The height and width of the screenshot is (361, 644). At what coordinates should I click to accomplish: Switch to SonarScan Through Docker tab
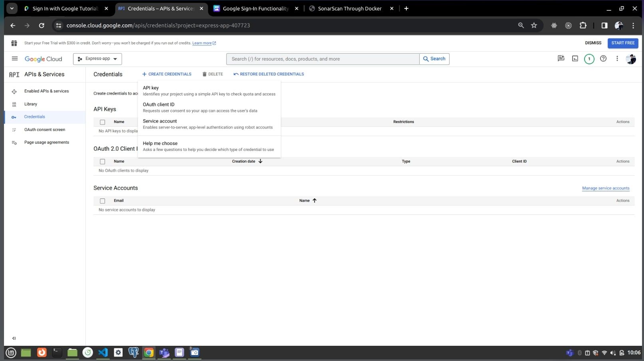coord(351,8)
